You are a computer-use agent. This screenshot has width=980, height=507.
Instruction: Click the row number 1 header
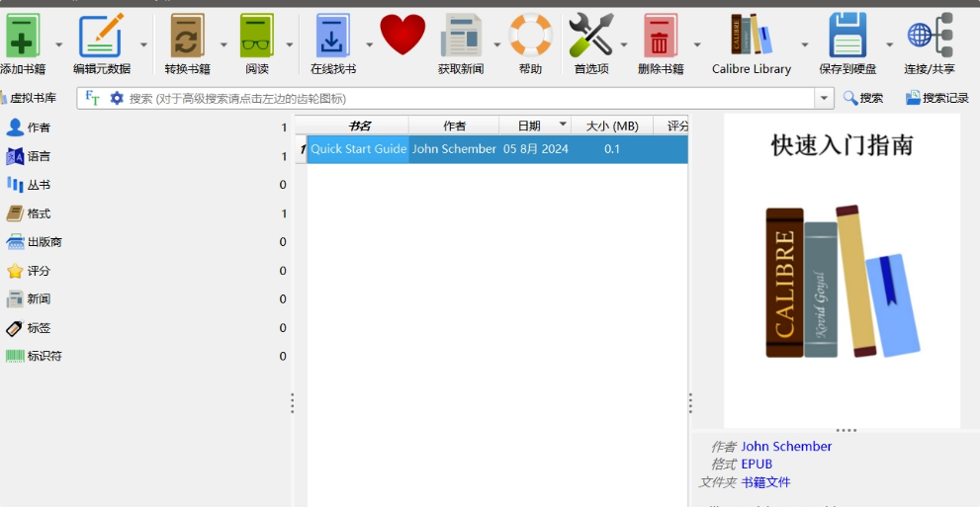tap(302, 149)
